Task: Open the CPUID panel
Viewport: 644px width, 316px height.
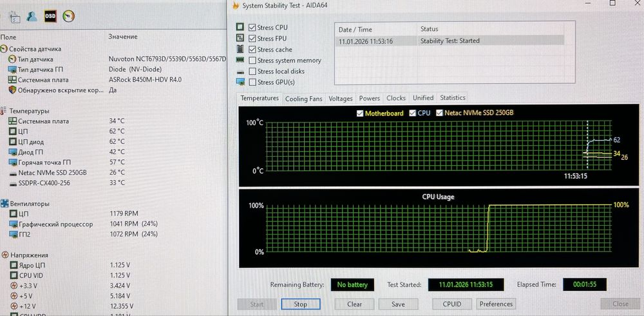Action: 452,304
